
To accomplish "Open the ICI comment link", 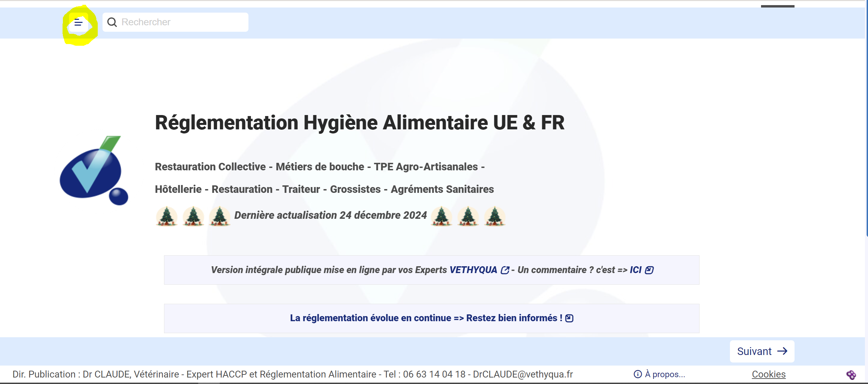I will 636,270.
